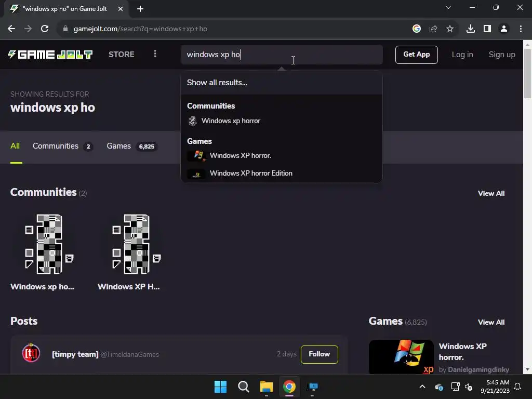
Task: Open the three-dot menu beside STORE
Action: 155,54
